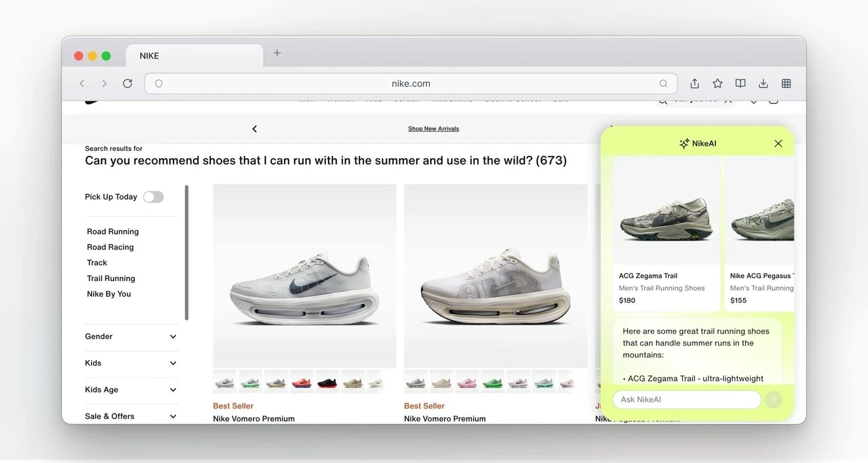The height and width of the screenshot is (463, 868).
Task: Choose the solid green colorway thumbnail
Action: pyautogui.click(x=493, y=382)
